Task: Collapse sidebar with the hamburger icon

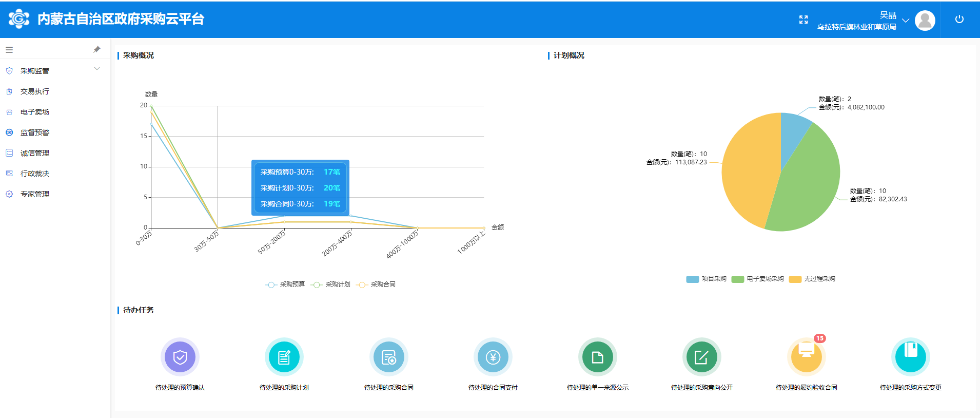Action: [9, 50]
